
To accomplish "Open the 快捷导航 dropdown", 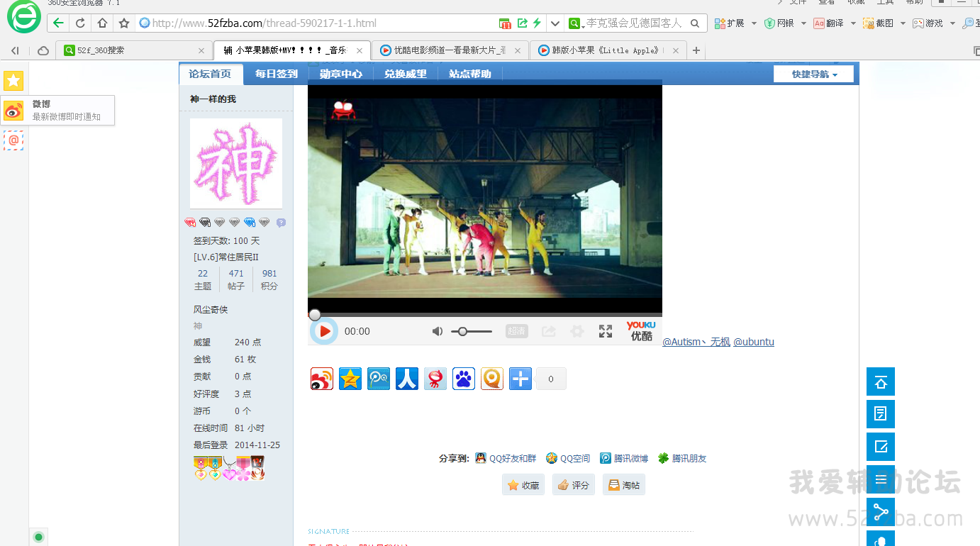I will 813,74.
